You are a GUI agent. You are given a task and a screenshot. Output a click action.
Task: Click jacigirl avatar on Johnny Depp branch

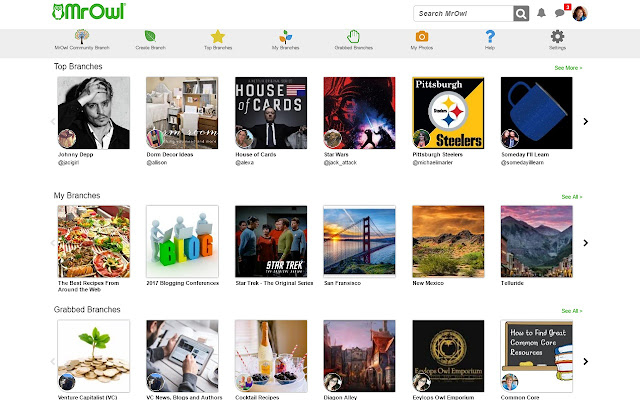pyautogui.click(x=67, y=139)
